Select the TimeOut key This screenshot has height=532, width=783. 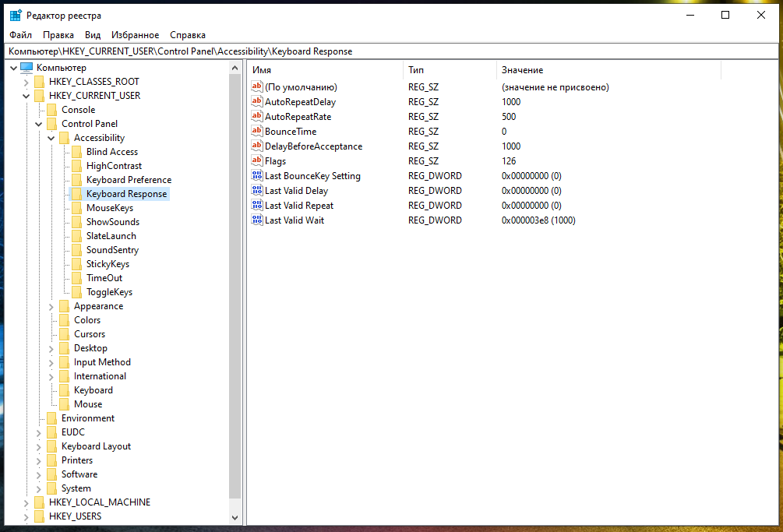coord(104,278)
